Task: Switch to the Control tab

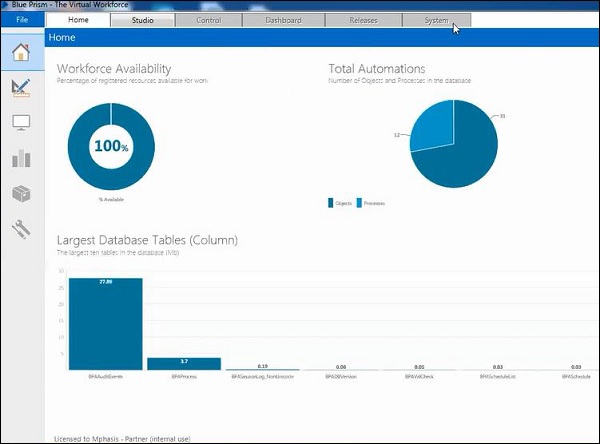Action: tap(209, 20)
